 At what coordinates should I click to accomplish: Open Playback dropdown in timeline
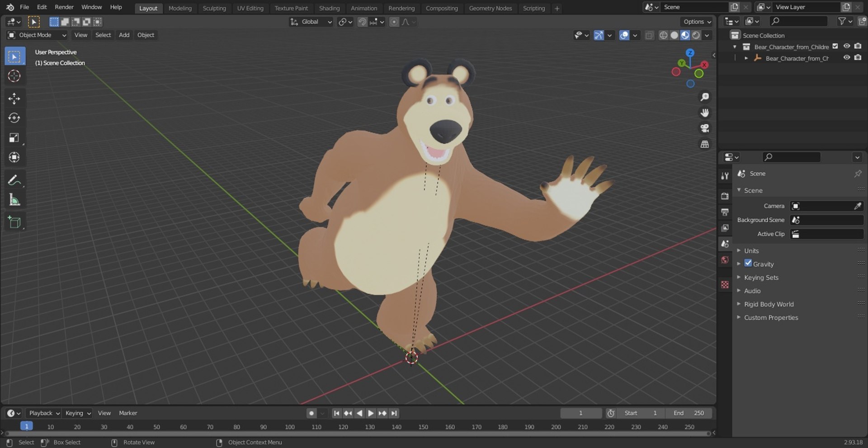click(x=44, y=413)
